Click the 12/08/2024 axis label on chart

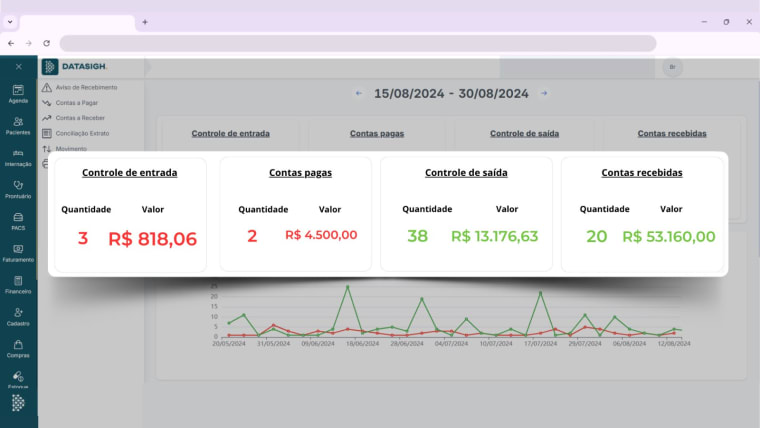[674, 344]
